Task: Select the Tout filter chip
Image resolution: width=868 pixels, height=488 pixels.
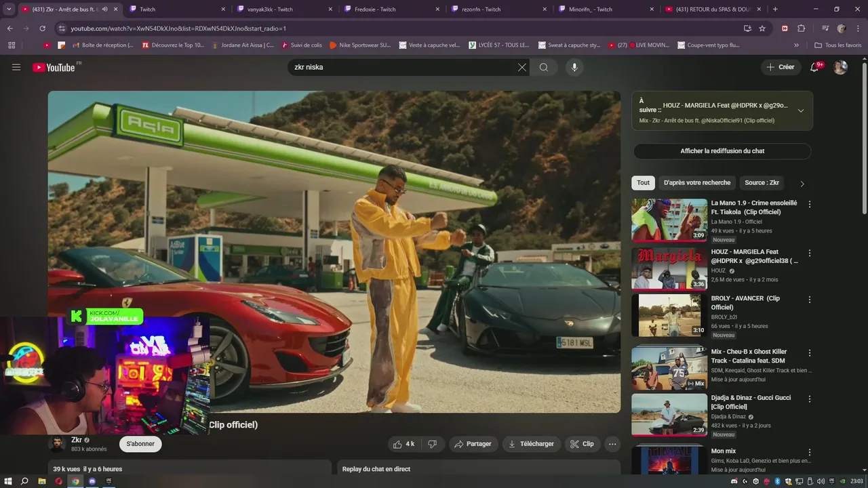Action: click(643, 183)
